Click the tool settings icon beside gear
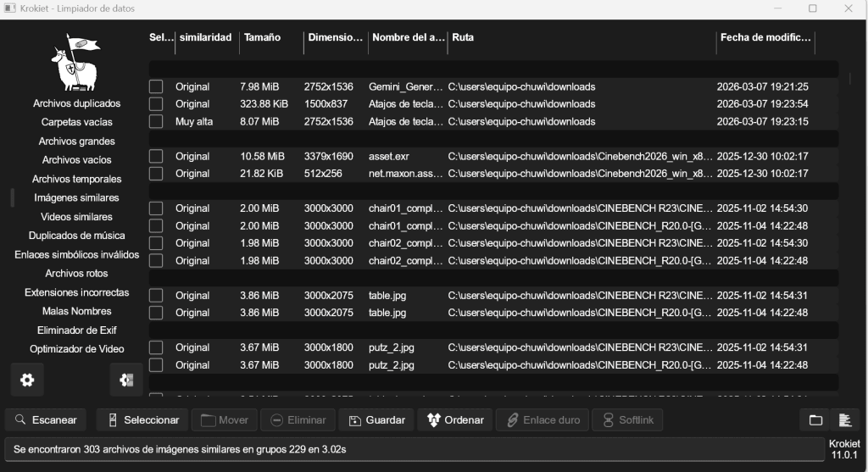The image size is (868, 472). pyautogui.click(x=126, y=380)
